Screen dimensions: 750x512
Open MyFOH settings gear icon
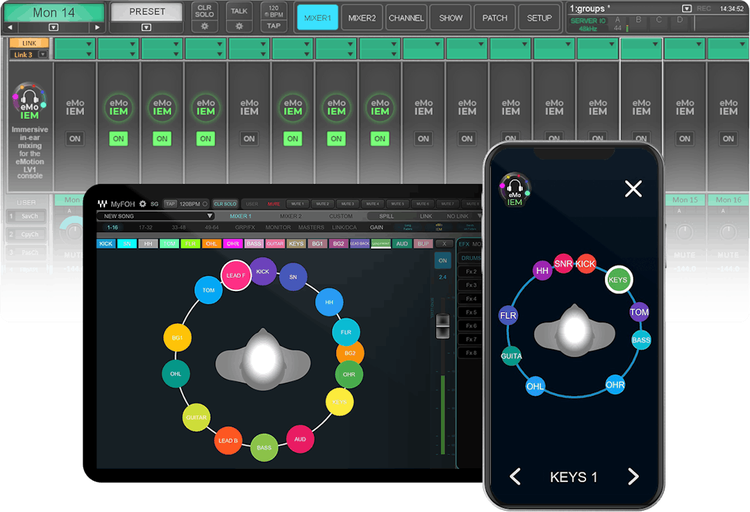(143, 204)
